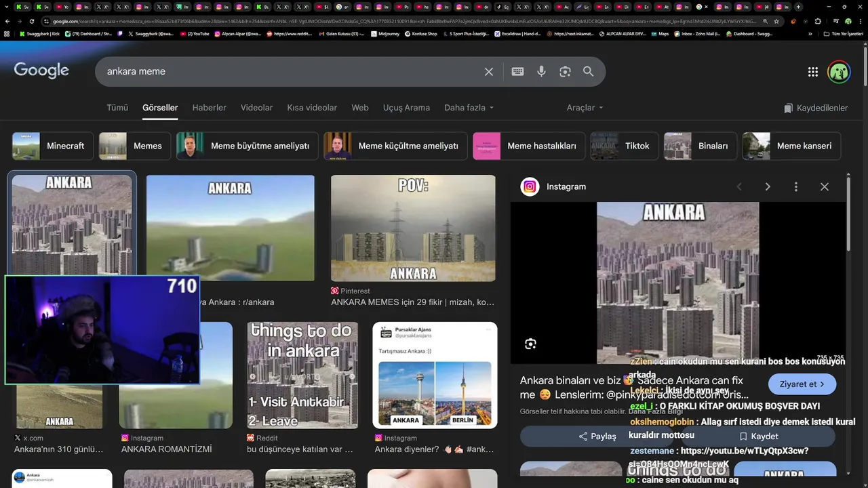
Task: Filter results by Binaları chip
Action: click(x=701, y=146)
